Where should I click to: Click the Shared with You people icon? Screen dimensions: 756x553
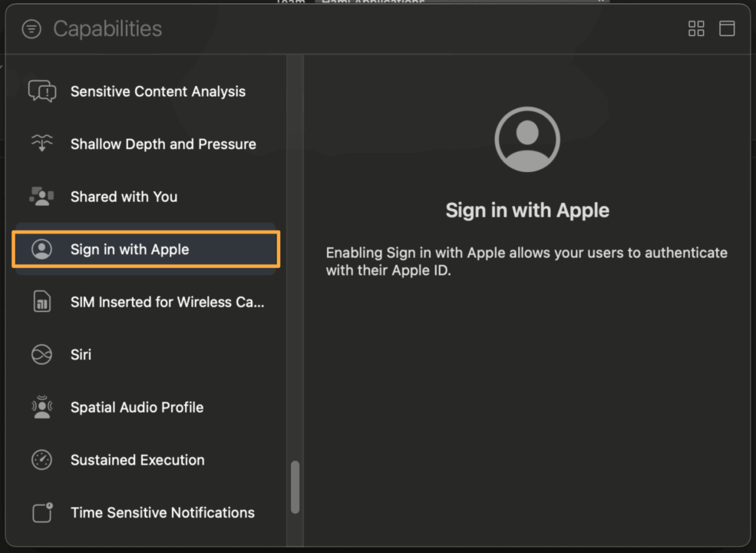click(x=41, y=197)
